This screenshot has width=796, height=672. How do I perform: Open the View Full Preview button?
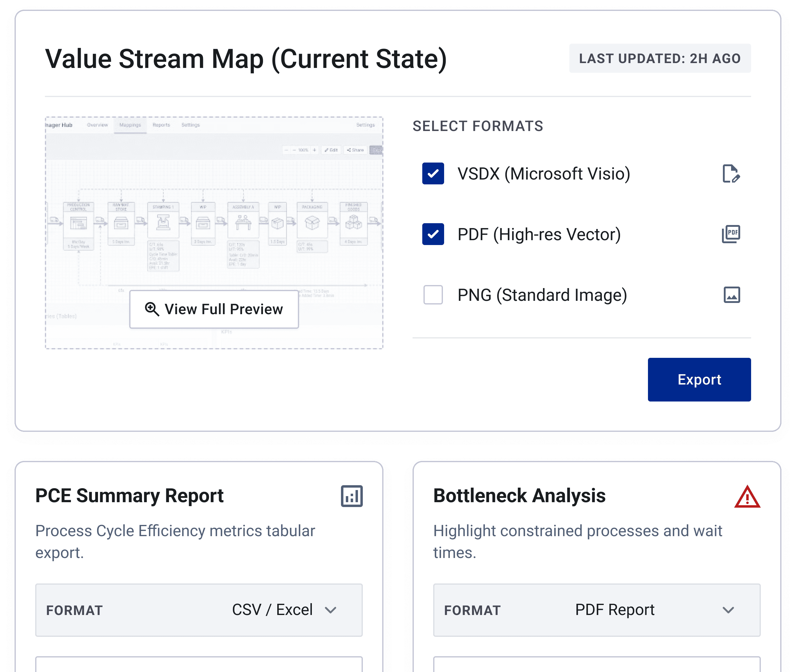pyautogui.click(x=214, y=309)
